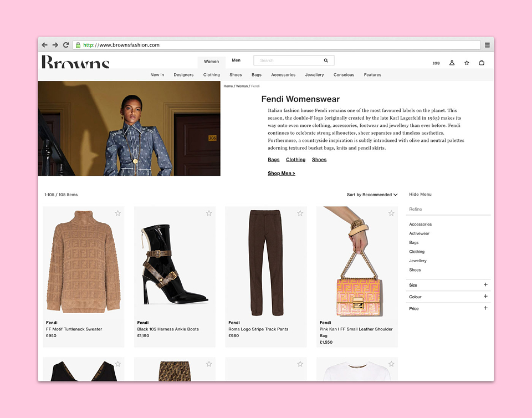This screenshot has height=418, width=532.
Task: Open the shopping bag icon
Action: pos(482,63)
